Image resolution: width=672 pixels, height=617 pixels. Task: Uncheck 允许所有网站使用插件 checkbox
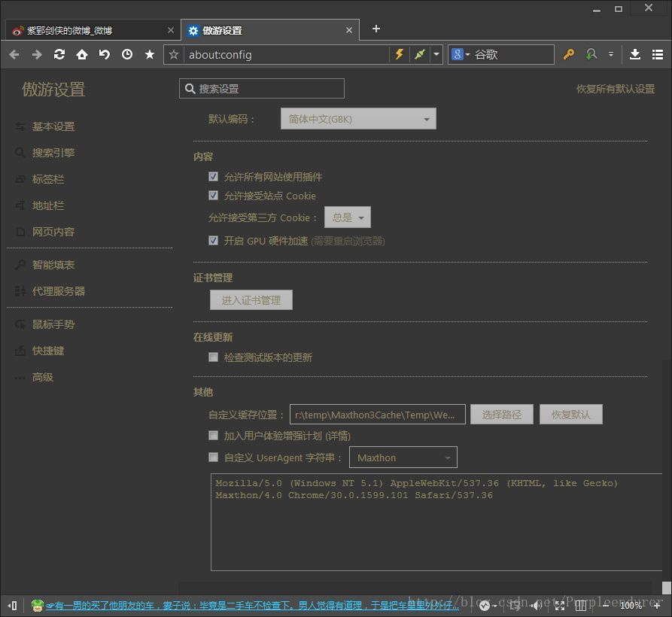click(x=214, y=177)
